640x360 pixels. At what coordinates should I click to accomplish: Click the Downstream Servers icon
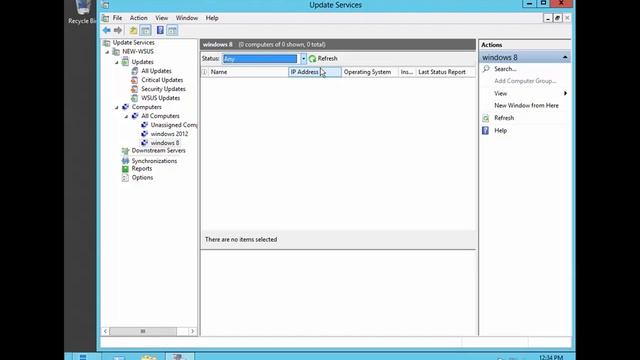125,151
